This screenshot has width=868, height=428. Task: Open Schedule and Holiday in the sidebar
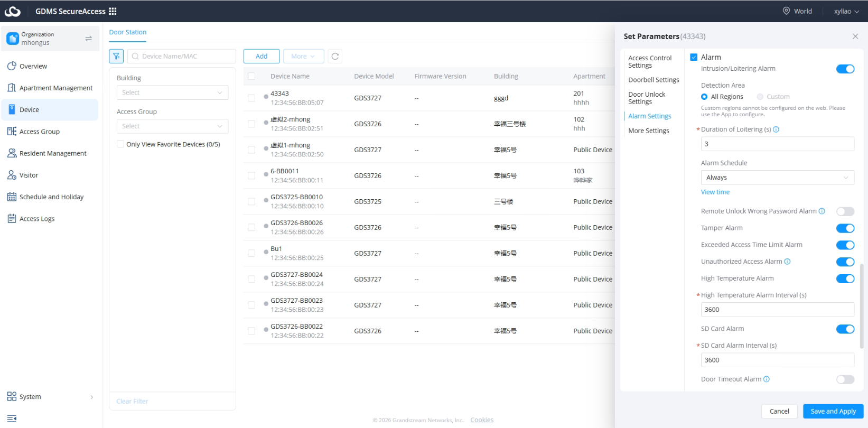[x=50, y=197]
